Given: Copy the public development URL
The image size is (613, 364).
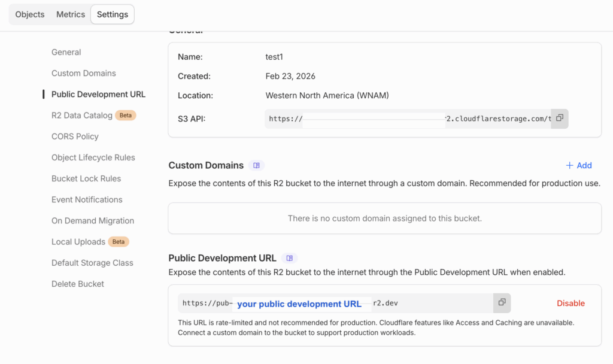Looking at the screenshot, I should pos(502,303).
